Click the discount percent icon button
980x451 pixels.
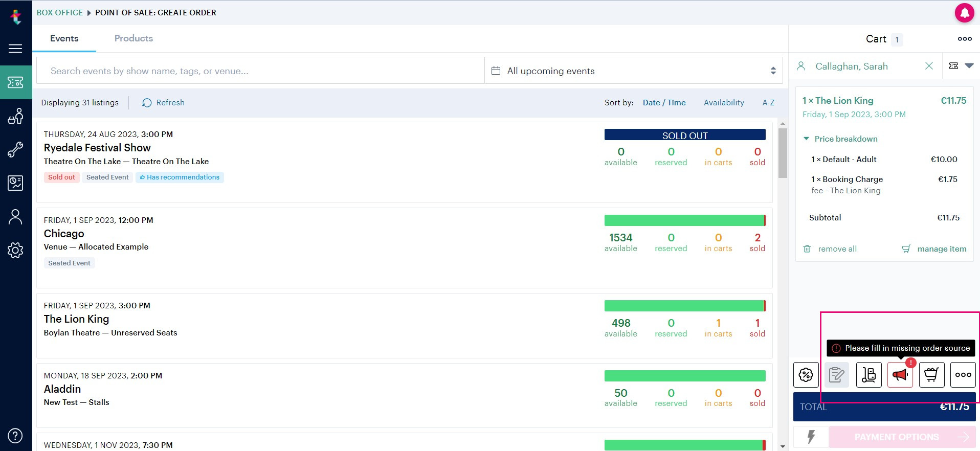coord(806,375)
